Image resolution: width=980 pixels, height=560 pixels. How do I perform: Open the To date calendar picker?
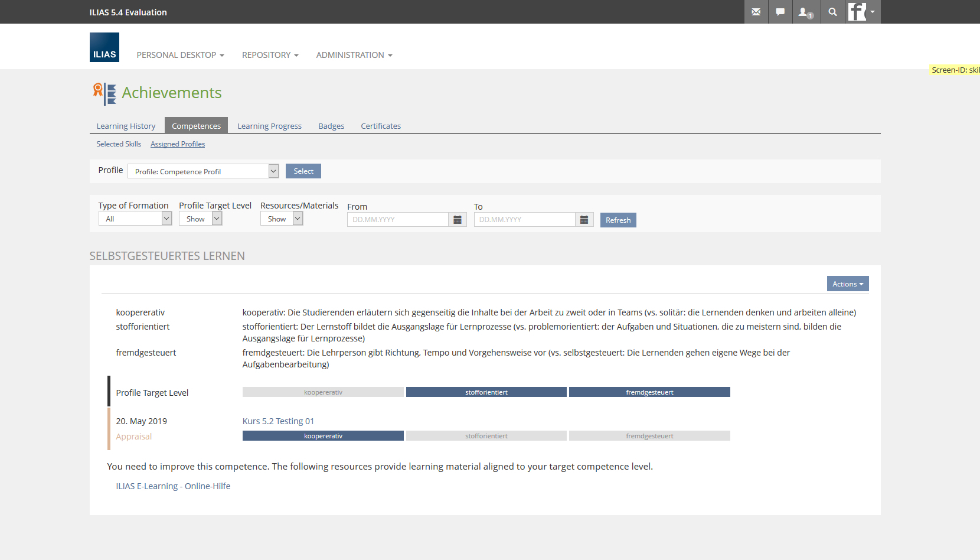[x=584, y=220]
